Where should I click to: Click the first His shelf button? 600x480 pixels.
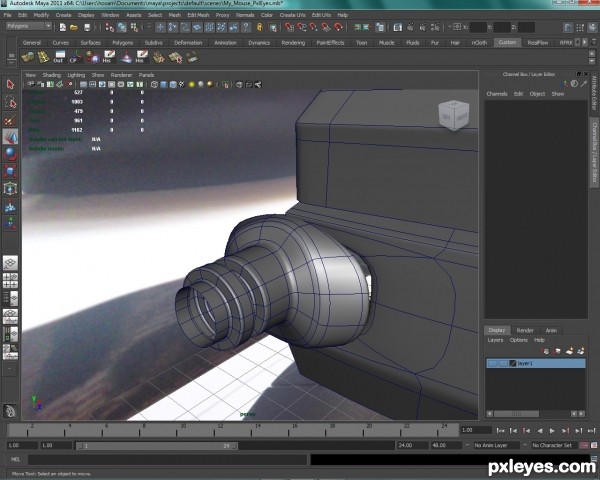108,57
